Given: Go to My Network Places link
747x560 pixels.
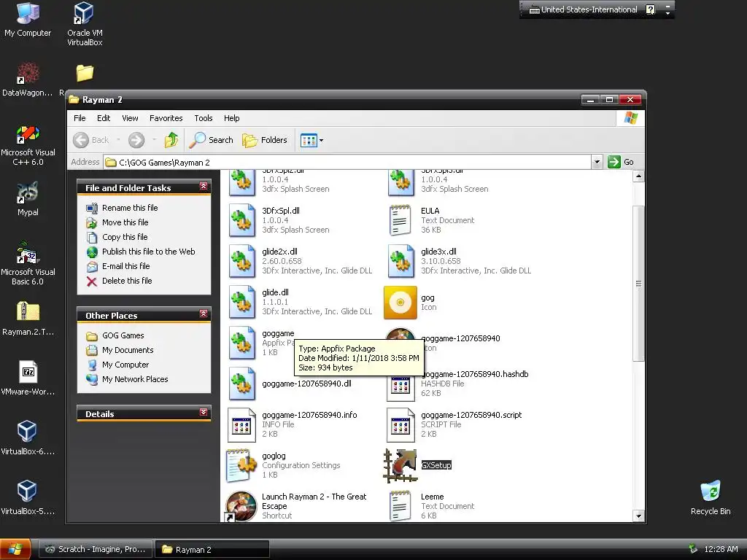Looking at the screenshot, I should click(135, 379).
